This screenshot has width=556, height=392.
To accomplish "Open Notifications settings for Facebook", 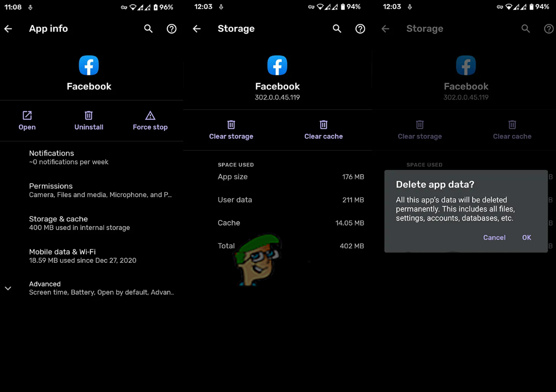I will coord(91,158).
